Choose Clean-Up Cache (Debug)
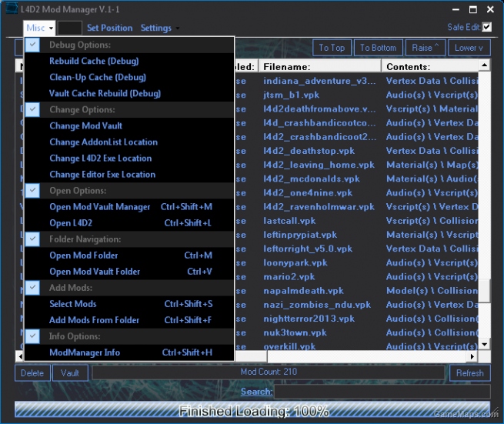The image size is (504, 424). [129, 77]
